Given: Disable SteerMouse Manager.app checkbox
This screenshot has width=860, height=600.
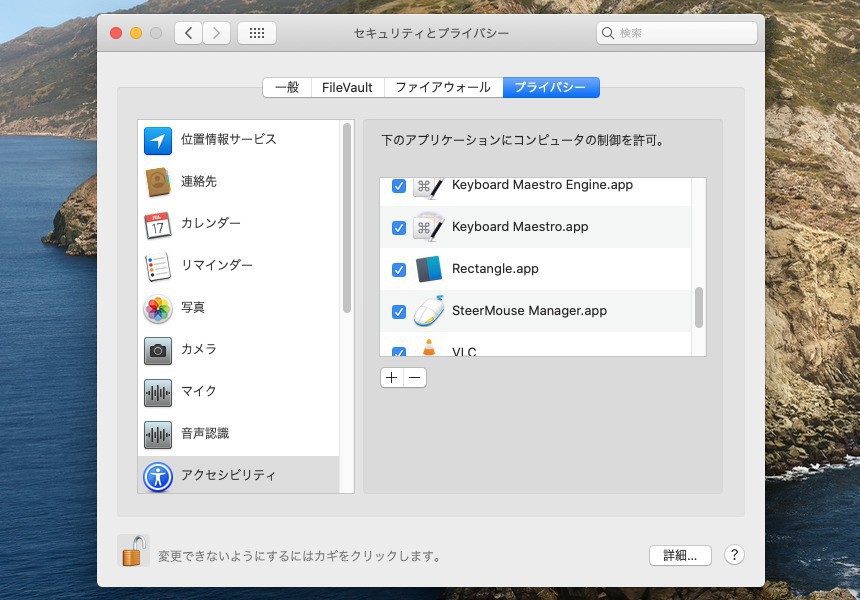Looking at the screenshot, I should (x=398, y=312).
